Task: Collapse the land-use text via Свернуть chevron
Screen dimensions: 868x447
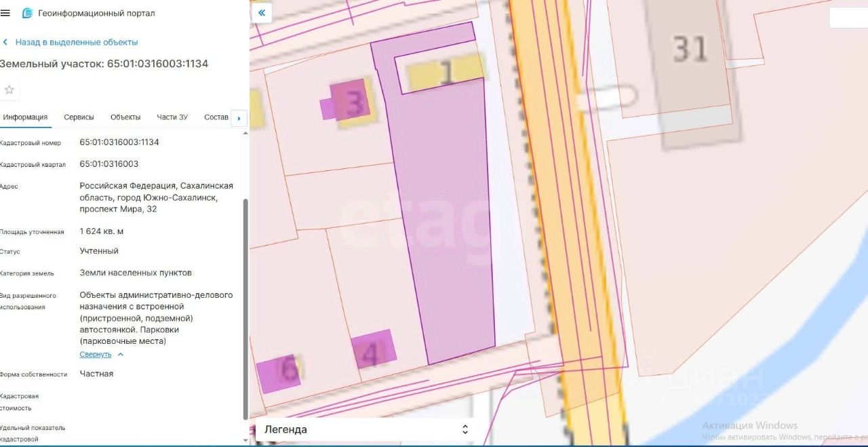Action: [121, 355]
